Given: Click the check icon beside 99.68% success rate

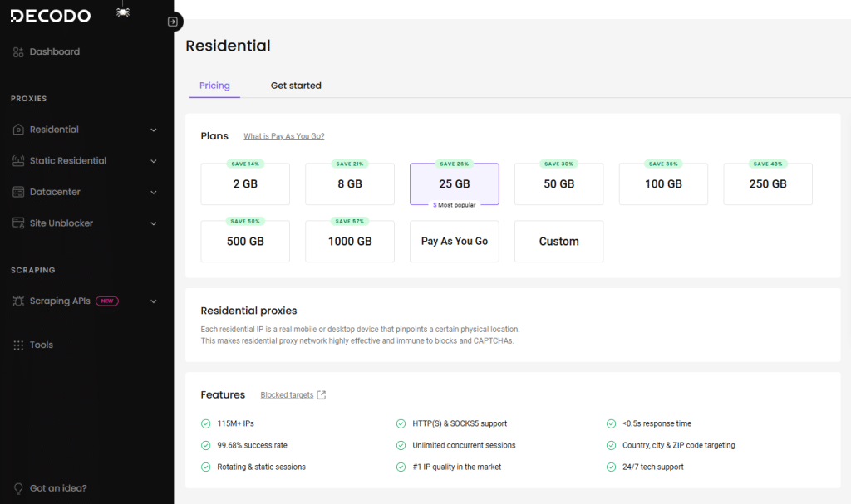Looking at the screenshot, I should pyautogui.click(x=206, y=445).
